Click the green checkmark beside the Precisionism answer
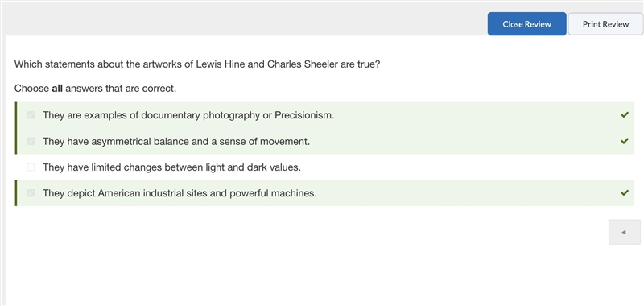This screenshot has height=306, width=644. [x=625, y=115]
